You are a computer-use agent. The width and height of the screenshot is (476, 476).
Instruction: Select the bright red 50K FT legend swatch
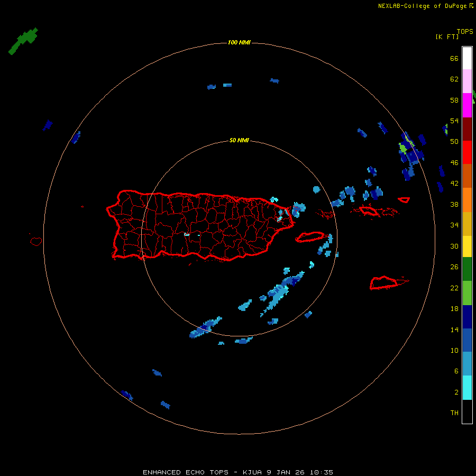pyautogui.click(x=467, y=152)
